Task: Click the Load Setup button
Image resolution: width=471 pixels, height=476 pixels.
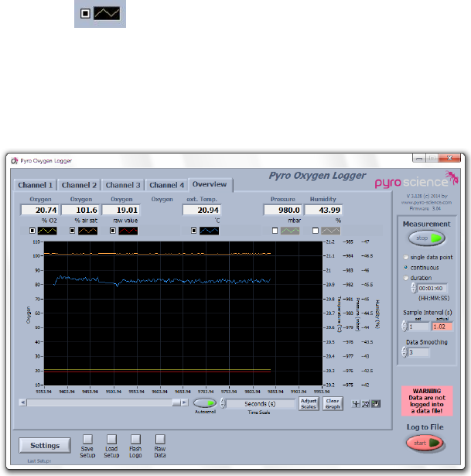Action: click(x=111, y=439)
